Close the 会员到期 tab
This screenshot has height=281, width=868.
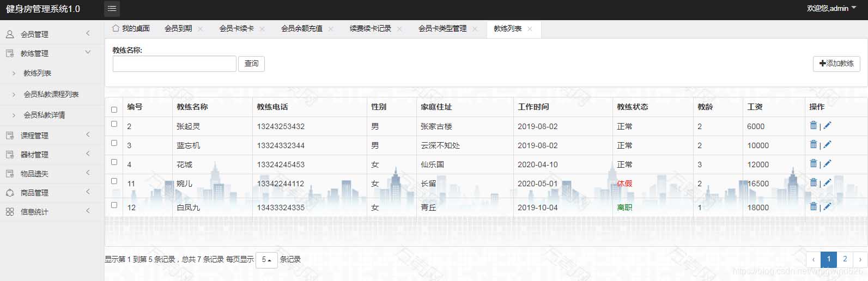(201, 29)
